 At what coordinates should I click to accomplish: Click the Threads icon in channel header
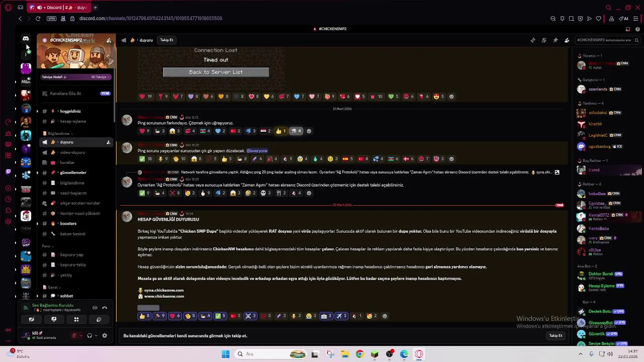[533, 40]
